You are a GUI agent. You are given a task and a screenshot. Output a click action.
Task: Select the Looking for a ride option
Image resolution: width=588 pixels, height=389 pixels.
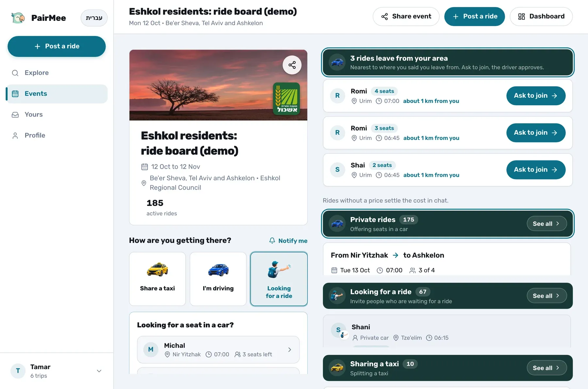(279, 279)
